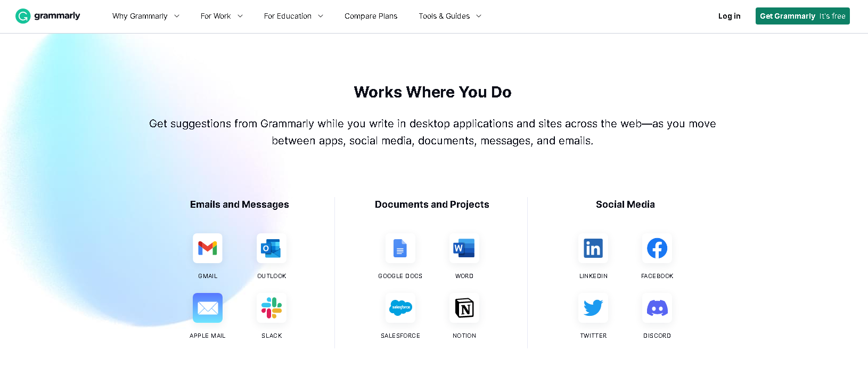Open the Why Grammarly menu label
This screenshot has height=375, width=868.
click(140, 16)
